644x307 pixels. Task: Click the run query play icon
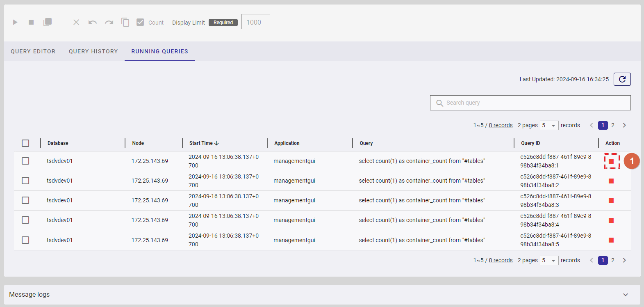15,22
